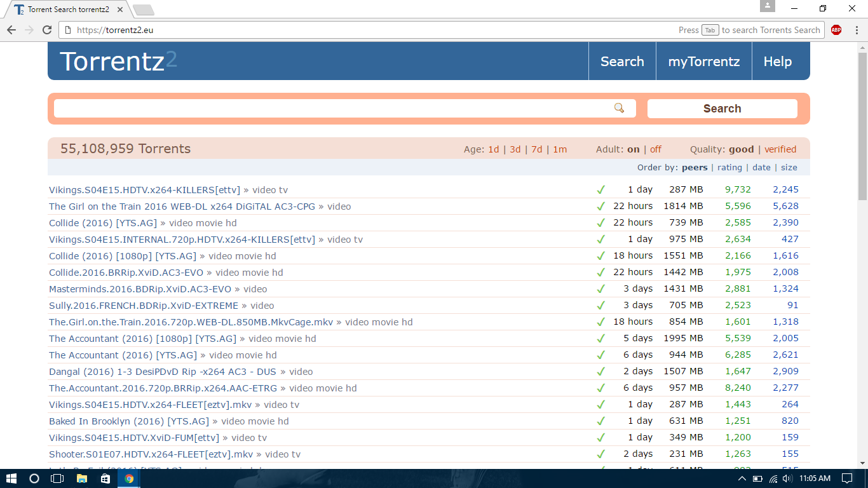Open Dangal (2016) DesiPDvD Rip torrent
Image resolution: width=868 pixels, height=488 pixels.
click(x=163, y=372)
